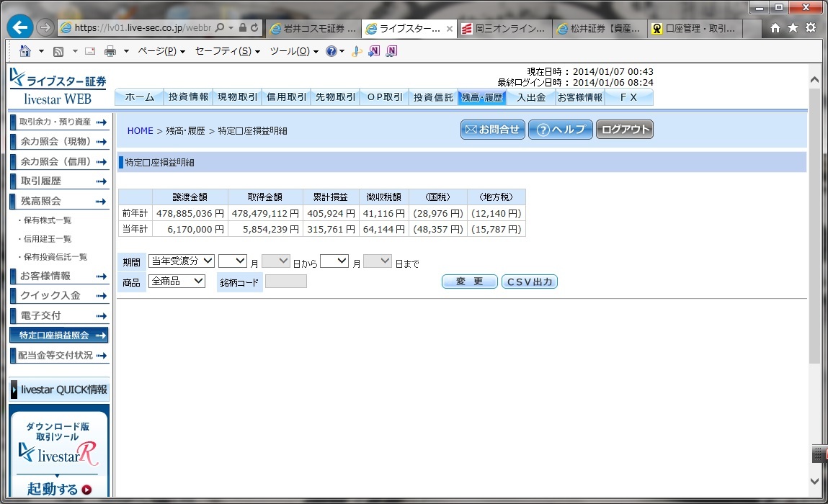The height and width of the screenshot is (504, 828).
Task: Click the second OneNote linked notes icon
Action: [391, 51]
